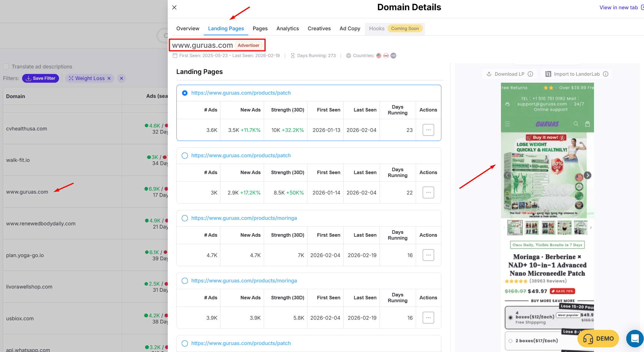
Task: Close the Domain Details panel
Action: 174,8
